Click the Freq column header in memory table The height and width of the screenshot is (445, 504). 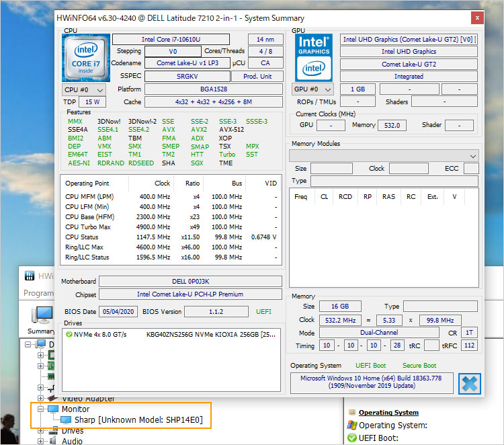301,196
